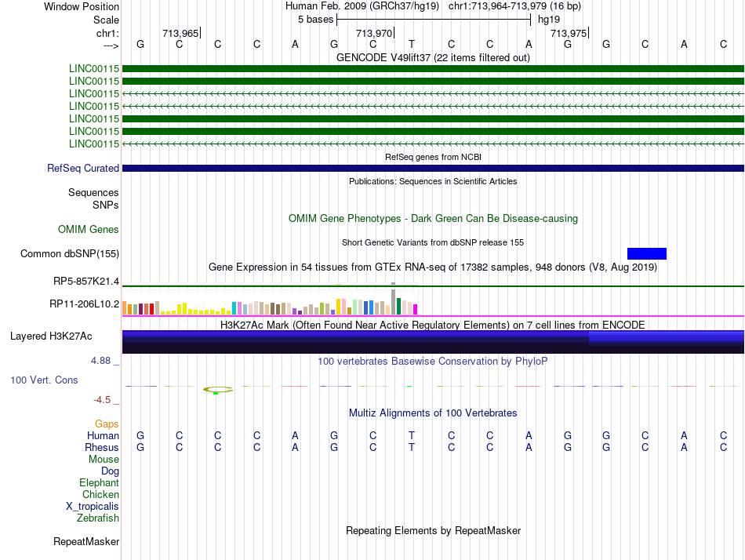This screenshot has width=745, height=560.
Task: Click the hg19 scale label
Action: [x=549, y=20]
